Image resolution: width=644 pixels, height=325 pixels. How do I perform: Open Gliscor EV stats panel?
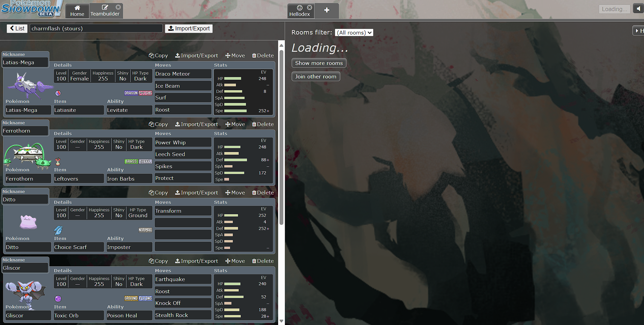[x=243, y=297]
